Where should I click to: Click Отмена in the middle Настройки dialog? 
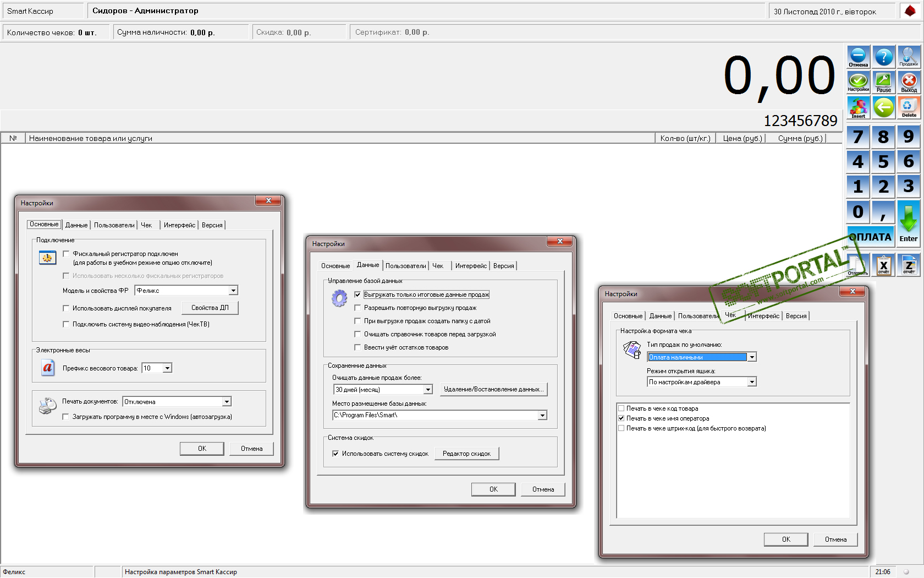(x=543, y=489)
